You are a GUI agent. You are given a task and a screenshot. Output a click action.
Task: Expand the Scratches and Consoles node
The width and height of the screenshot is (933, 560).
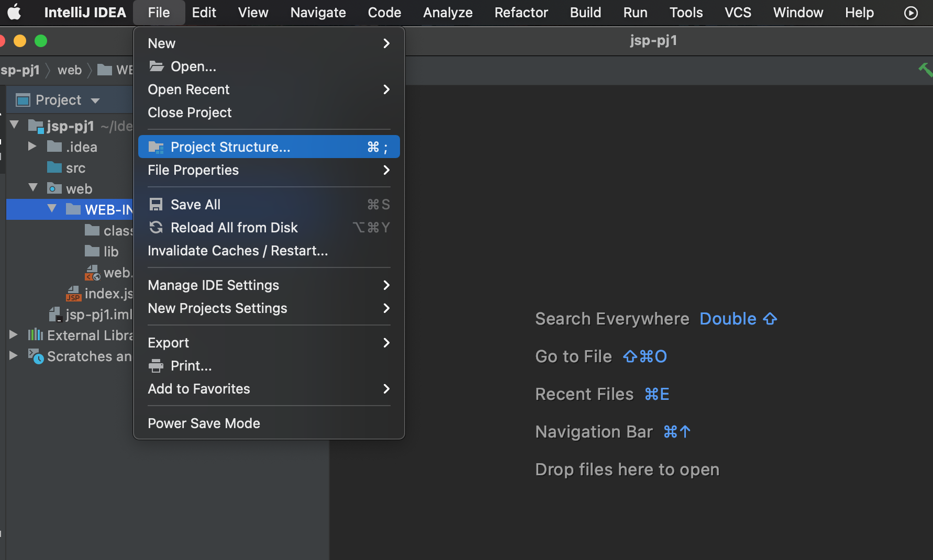[14, 355]
